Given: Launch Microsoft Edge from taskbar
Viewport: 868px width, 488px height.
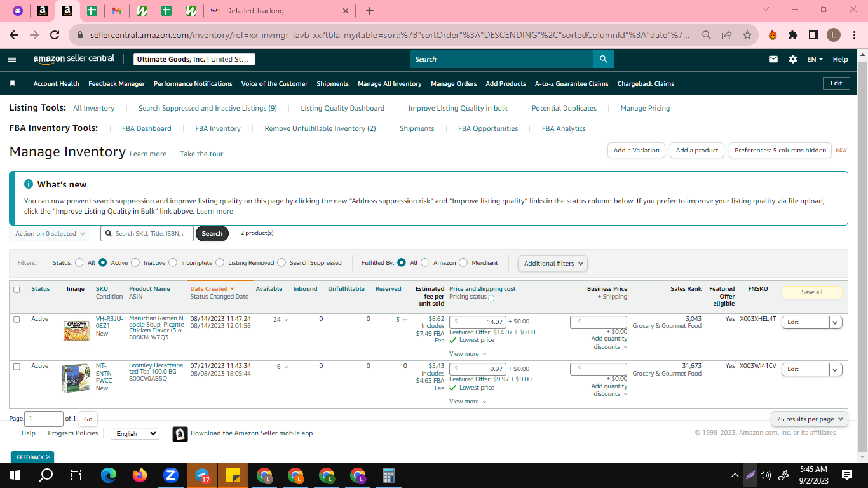Looking at the screenshot, I should pos(109,475).
